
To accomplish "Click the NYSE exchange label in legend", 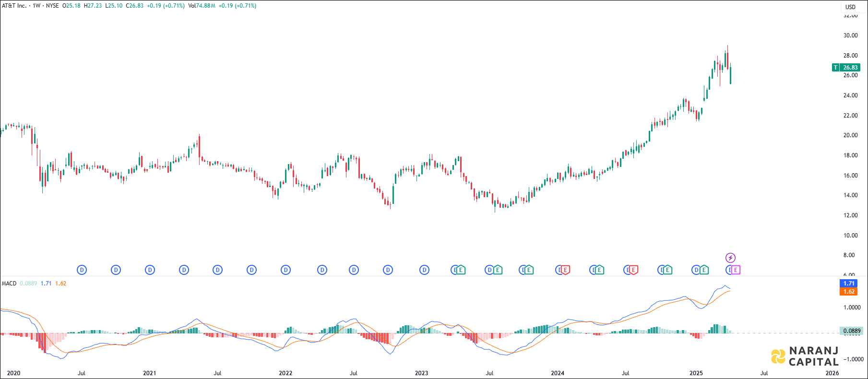I will point(52,6).
